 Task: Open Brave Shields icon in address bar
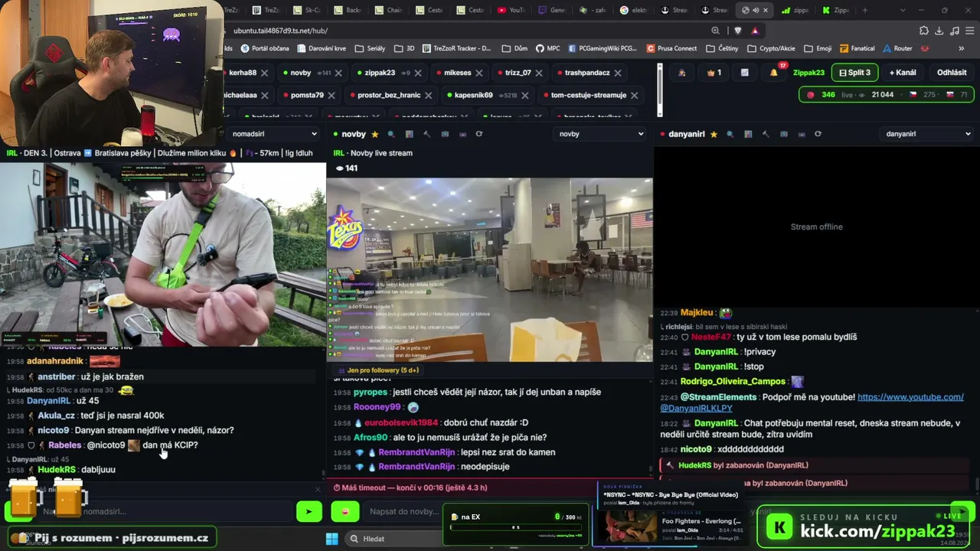point(737,31)
